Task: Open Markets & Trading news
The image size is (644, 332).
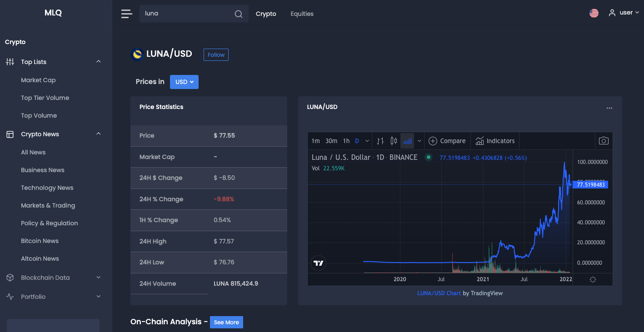Action: pos(48,205)
